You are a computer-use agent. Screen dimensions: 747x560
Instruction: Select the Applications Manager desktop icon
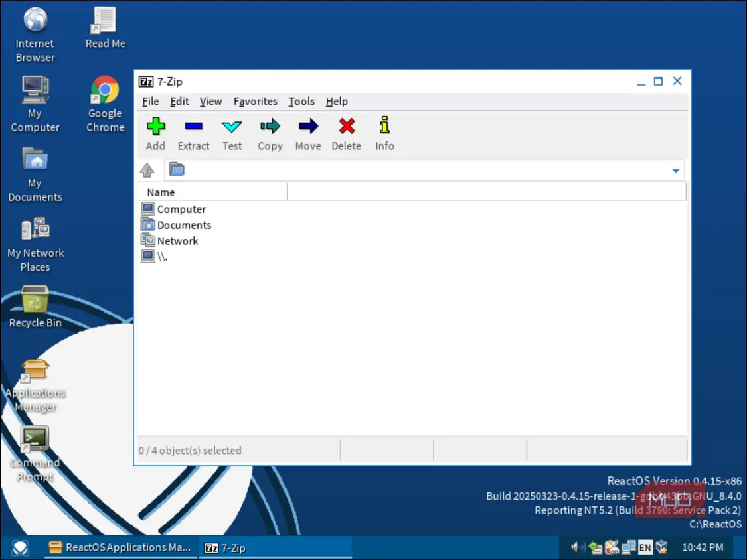click(35, 385)
